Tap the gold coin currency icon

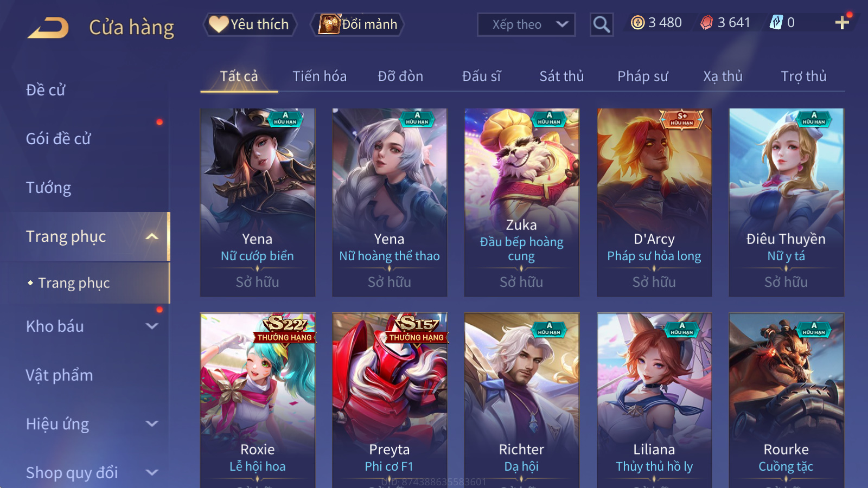coord(638,23)
